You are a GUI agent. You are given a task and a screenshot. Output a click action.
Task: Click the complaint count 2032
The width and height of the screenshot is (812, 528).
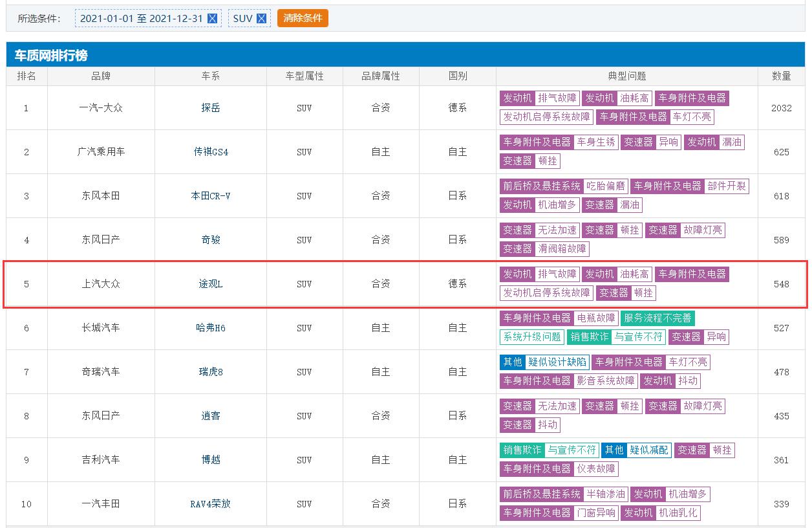click(782, 108)
